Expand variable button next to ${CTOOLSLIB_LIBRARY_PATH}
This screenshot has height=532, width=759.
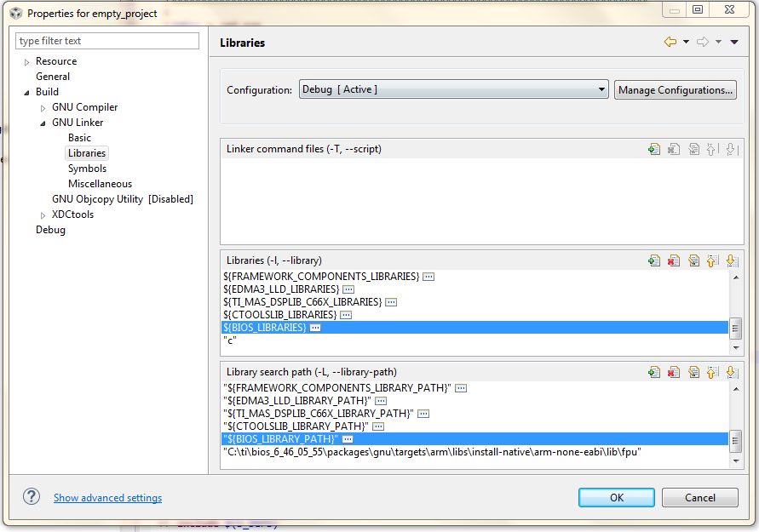(378, 426)
